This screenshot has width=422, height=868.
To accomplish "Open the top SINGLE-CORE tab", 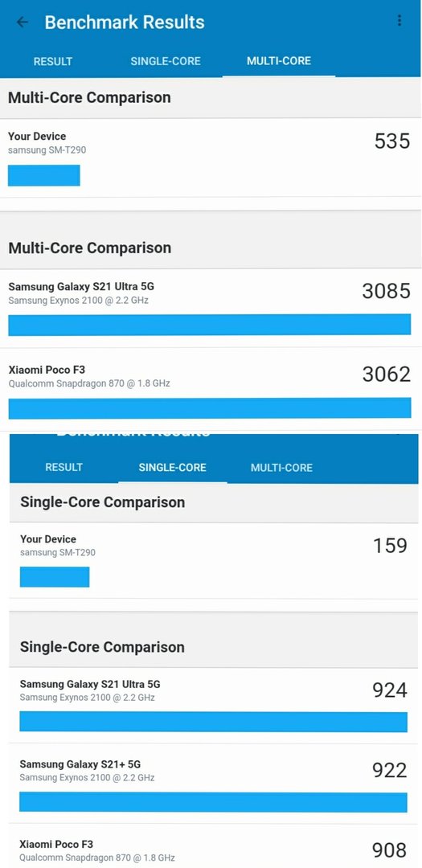I will pos(166,61).
